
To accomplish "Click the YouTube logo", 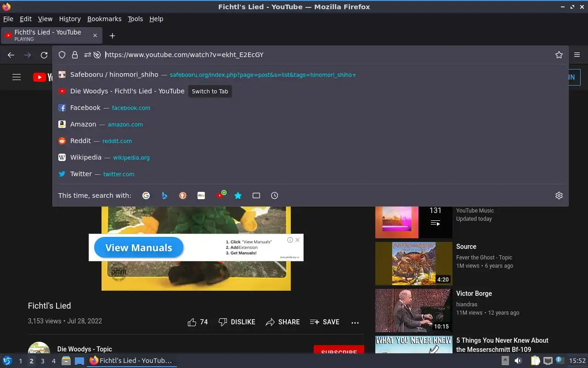I will 42,77.
